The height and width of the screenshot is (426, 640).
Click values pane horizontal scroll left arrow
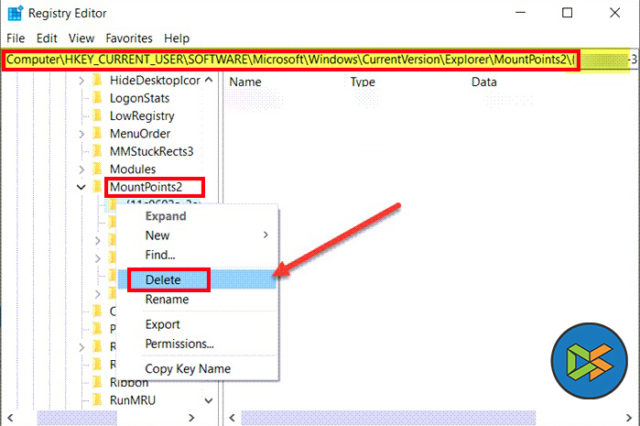click(232, 418)
